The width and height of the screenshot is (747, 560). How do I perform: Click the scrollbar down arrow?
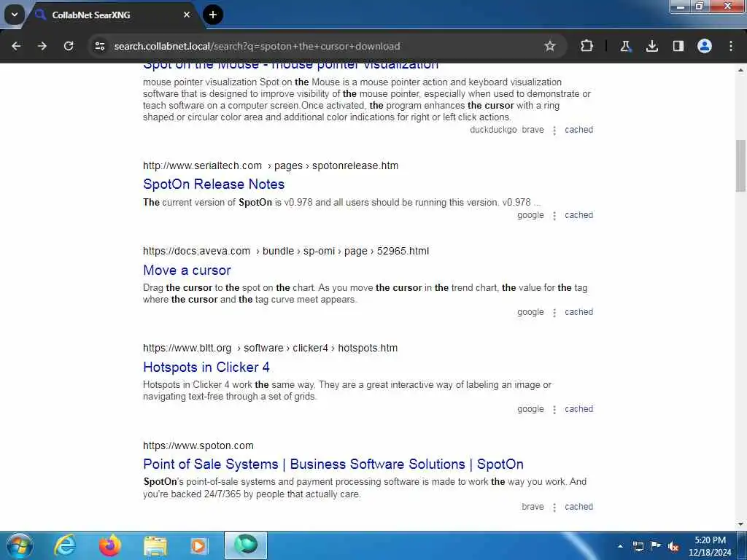740,524
